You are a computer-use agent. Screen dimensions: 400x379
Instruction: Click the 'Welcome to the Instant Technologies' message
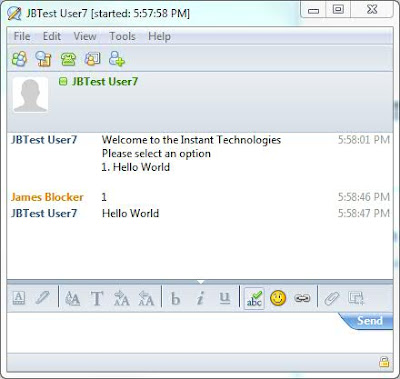pos(191,140)
